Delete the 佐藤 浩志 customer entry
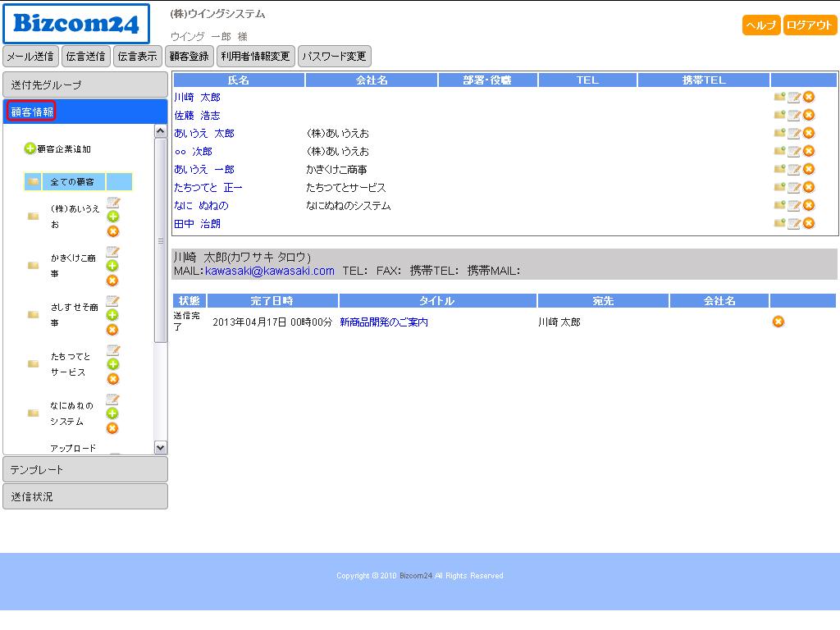Image resolution: width=840 pixels, height=630 pixels. click(809, 116)
